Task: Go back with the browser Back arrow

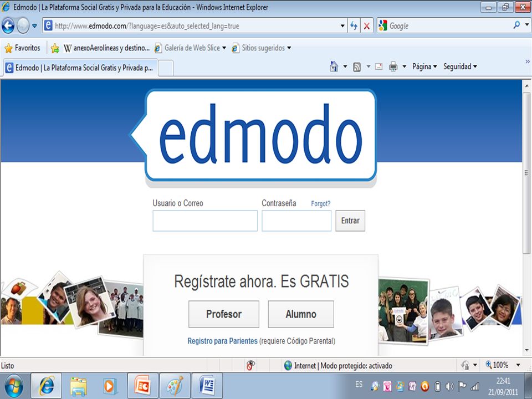Action: (x=8, y=26)
